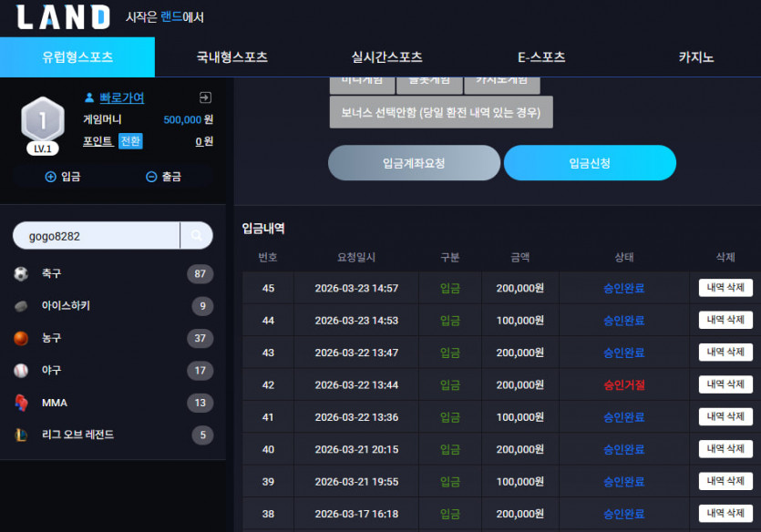The image size is (761, 532).
Task: Click the 전환 point convert button
Action: [x=130, y=141]
